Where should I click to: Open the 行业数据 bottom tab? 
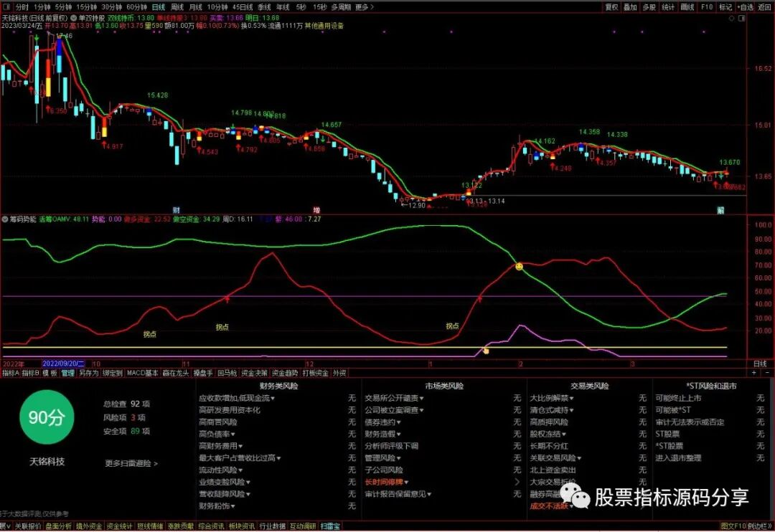point(273,526)
